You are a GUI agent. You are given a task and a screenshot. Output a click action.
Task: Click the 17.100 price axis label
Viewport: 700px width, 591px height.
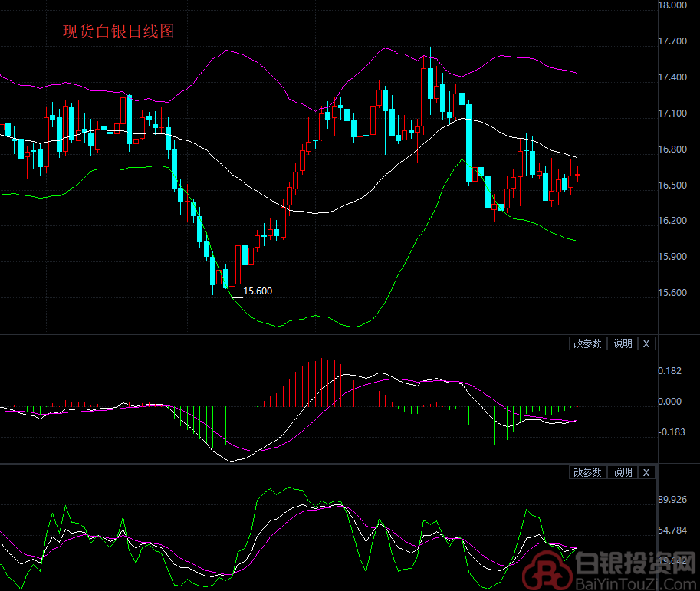(x=672, y=113)
